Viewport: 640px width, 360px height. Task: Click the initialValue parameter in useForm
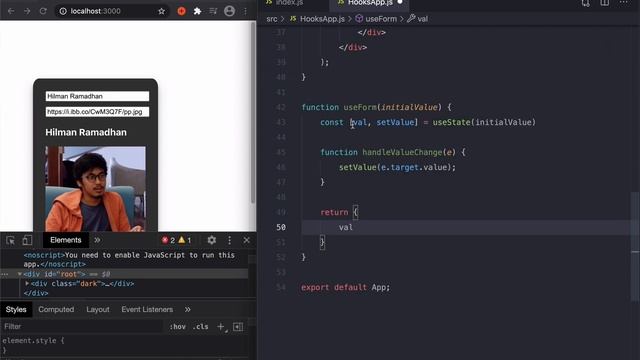(x=409, y=107)
